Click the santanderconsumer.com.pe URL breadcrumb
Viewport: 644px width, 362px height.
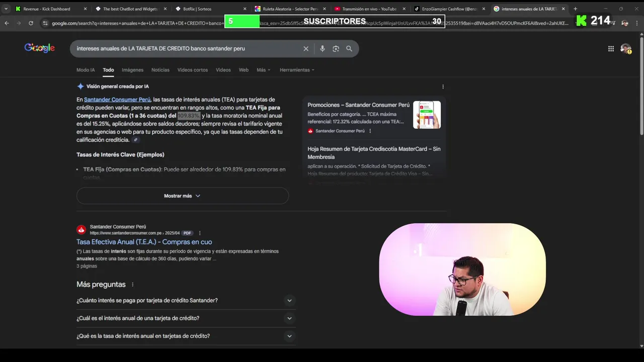(x=135, y=233)
